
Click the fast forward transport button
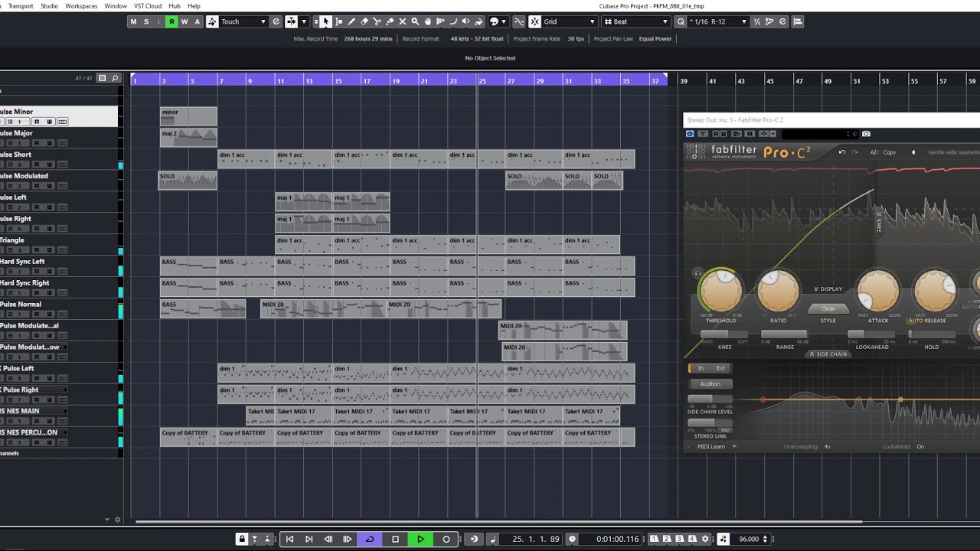tap(348, 539)
